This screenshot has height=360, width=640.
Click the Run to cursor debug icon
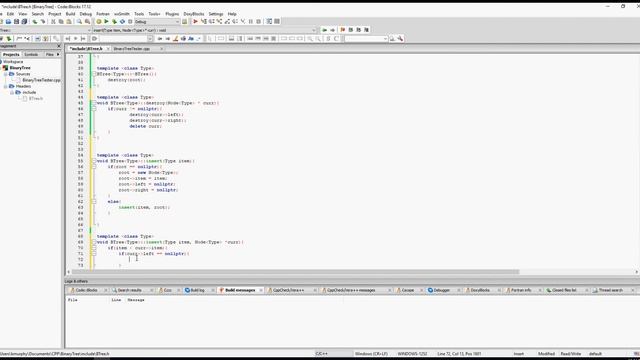point(203,21)
